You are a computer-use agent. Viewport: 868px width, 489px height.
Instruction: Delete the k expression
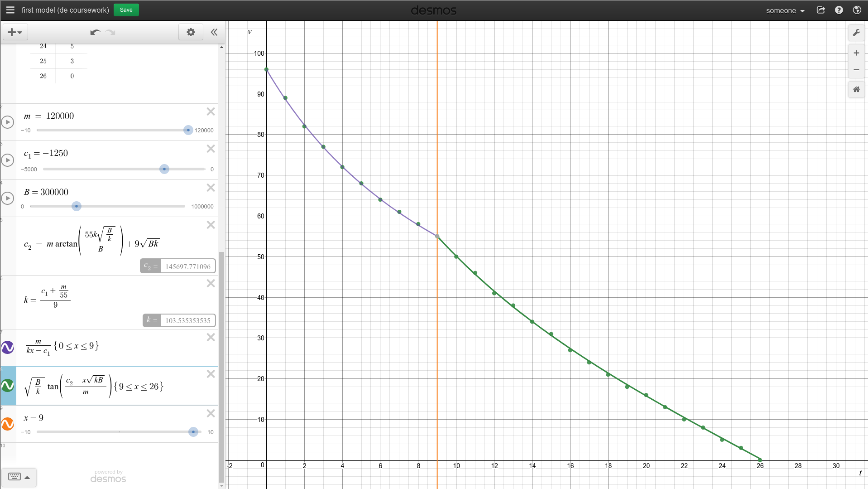click(x=211, y=283)
